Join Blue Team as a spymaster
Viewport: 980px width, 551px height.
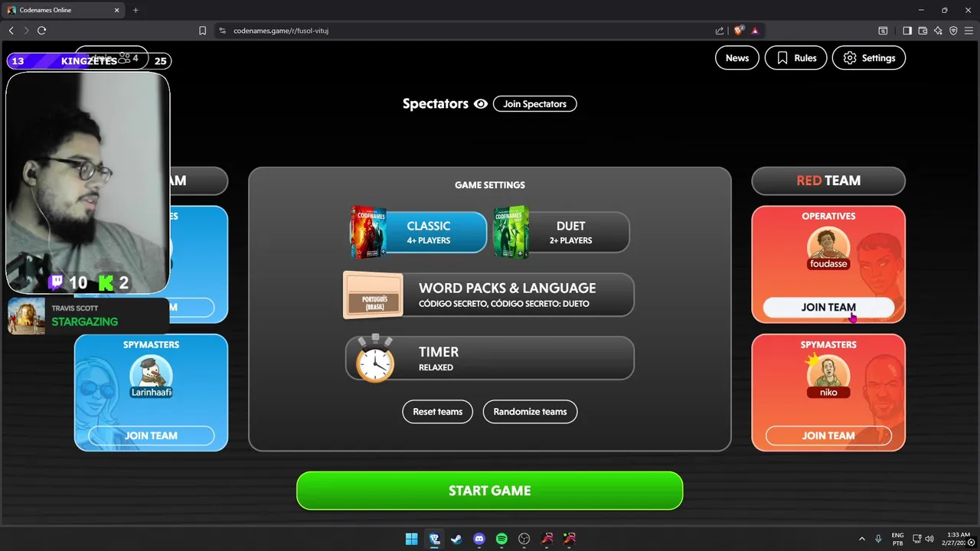coord(151,435)
